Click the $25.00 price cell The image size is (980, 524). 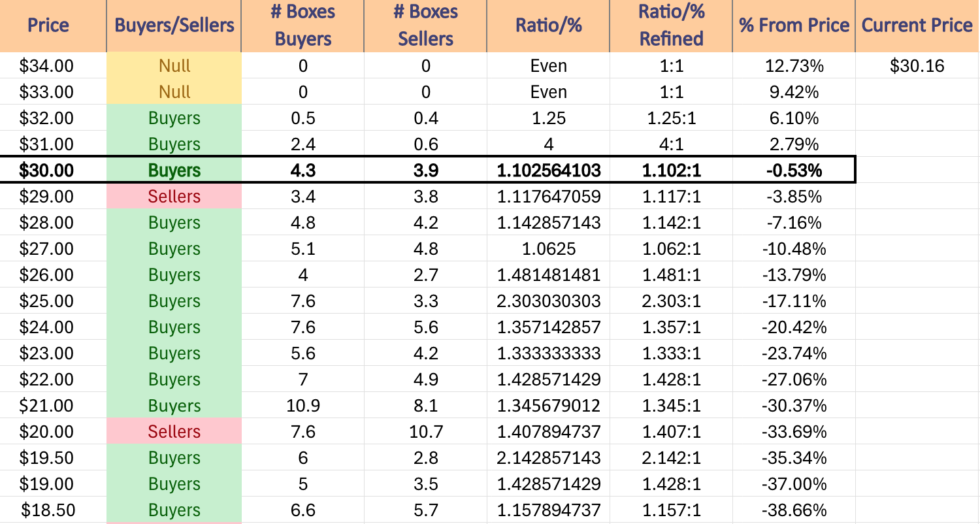pos(53,301)
